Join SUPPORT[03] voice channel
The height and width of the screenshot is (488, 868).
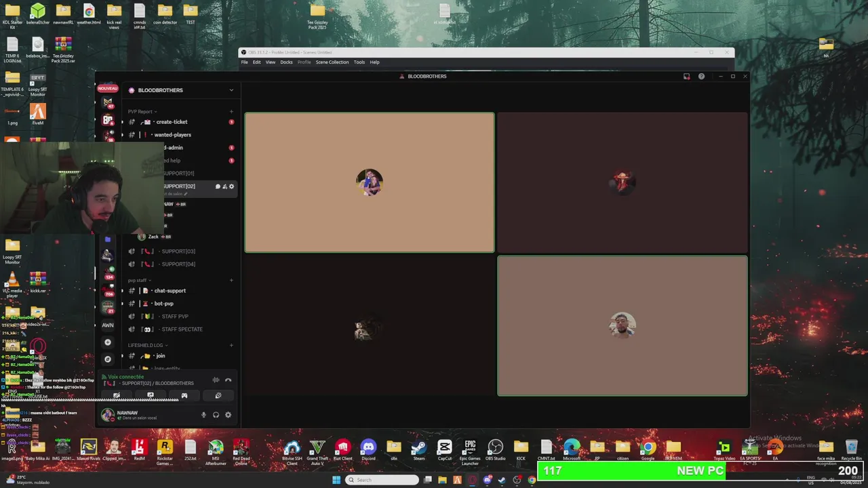[181, 251]
